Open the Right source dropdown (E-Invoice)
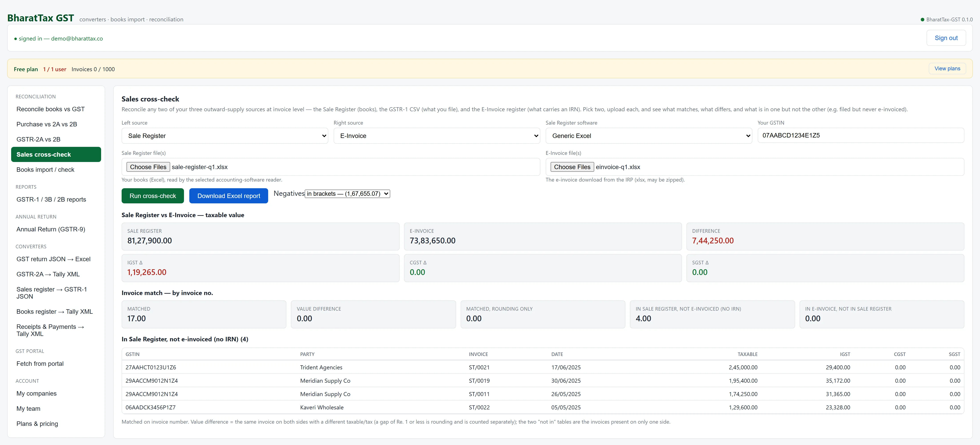 click(x=437, y=136)
